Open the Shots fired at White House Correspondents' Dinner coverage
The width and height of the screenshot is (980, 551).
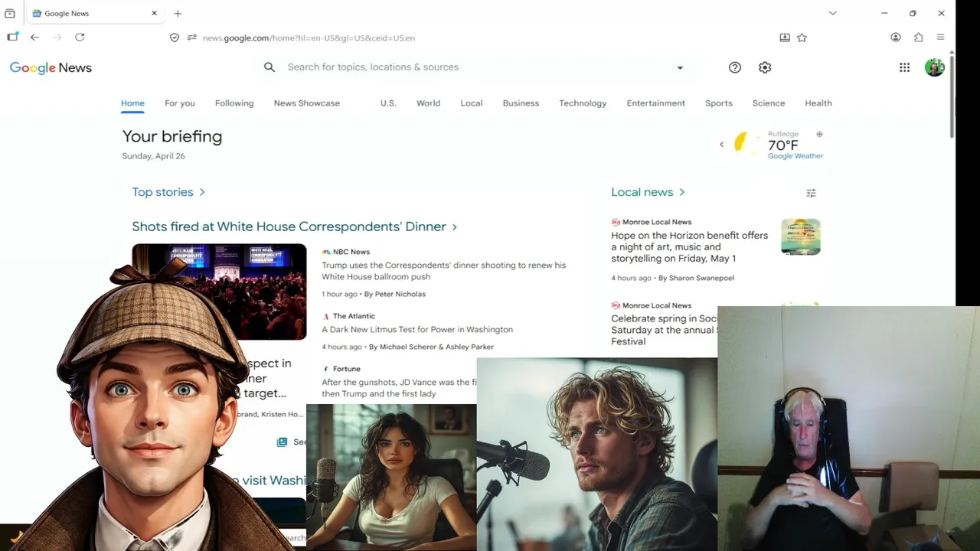(x=294, y=227)
